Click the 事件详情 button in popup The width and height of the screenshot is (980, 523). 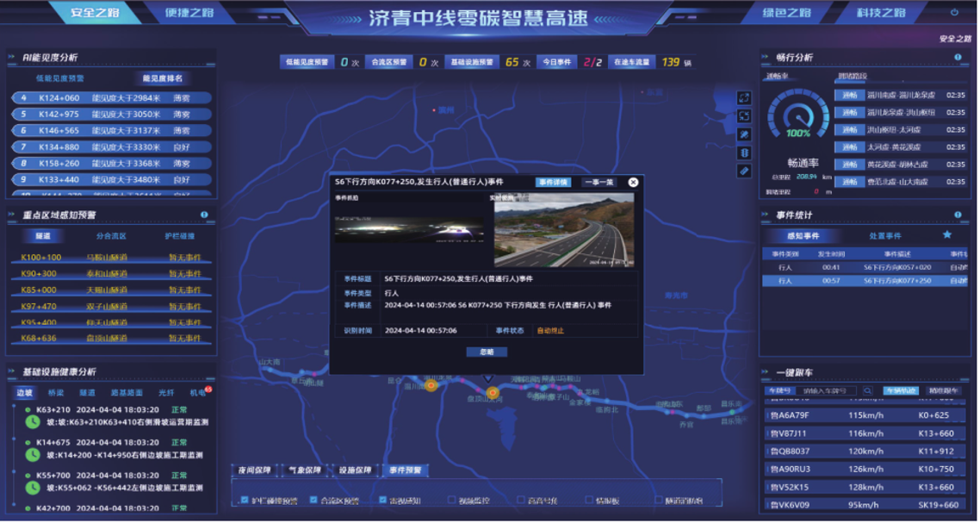pyautogui.click(x=553, y=183)
